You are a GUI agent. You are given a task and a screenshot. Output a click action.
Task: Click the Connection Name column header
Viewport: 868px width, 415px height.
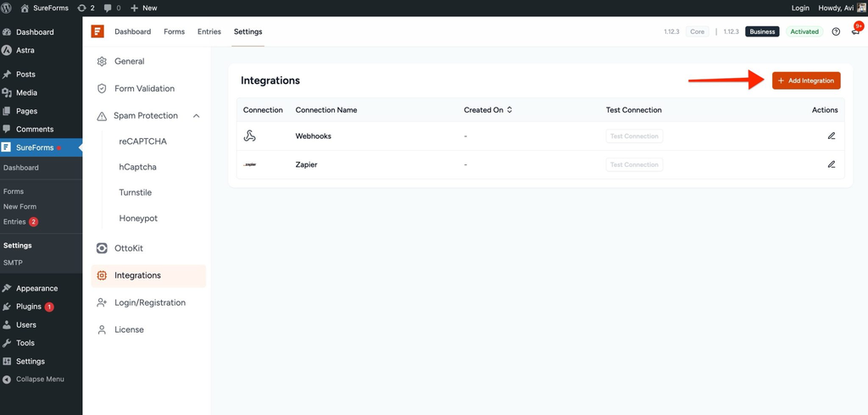[x=326, y=110]
